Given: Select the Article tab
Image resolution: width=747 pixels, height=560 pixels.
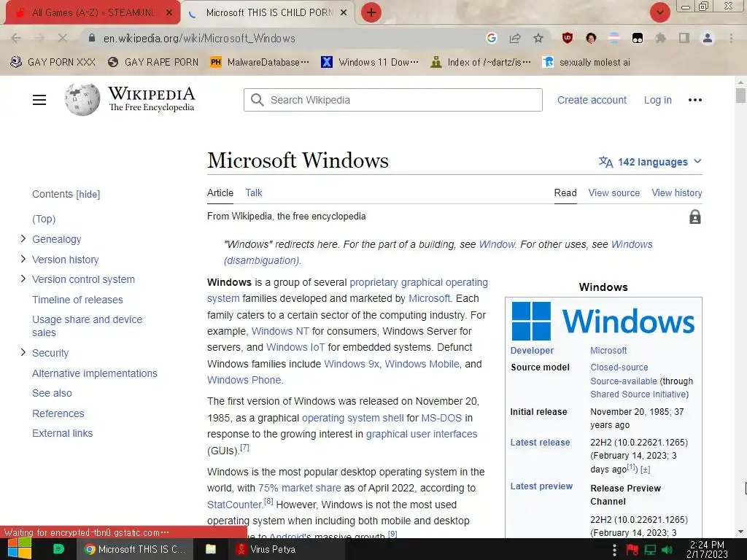Looking at the screenshot, I should [220, 192].
